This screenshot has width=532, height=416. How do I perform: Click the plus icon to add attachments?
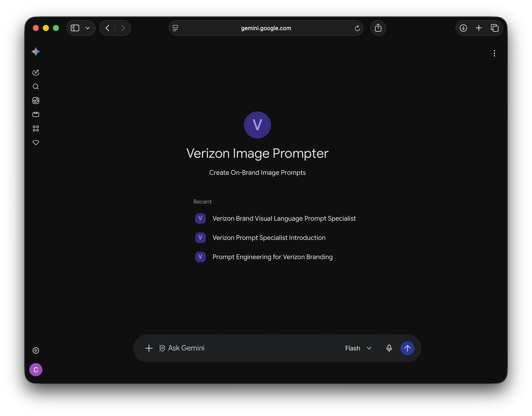click(x=149, y=348)
